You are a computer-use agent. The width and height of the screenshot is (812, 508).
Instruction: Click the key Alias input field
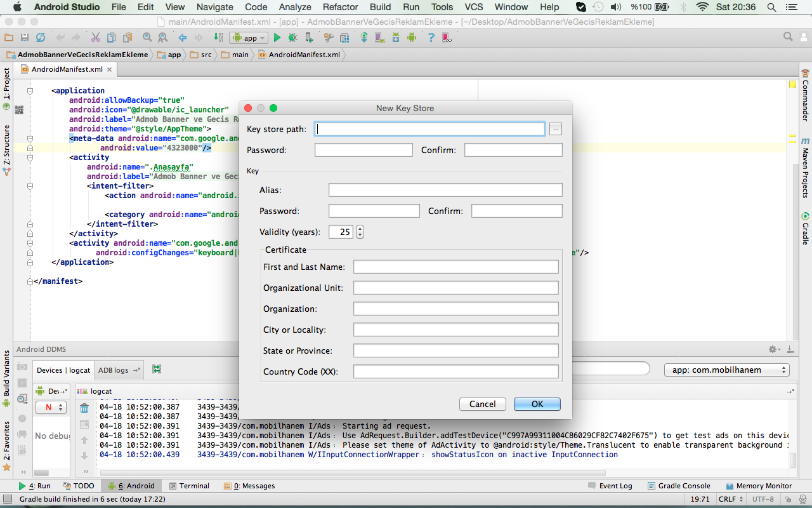(445, 190)
